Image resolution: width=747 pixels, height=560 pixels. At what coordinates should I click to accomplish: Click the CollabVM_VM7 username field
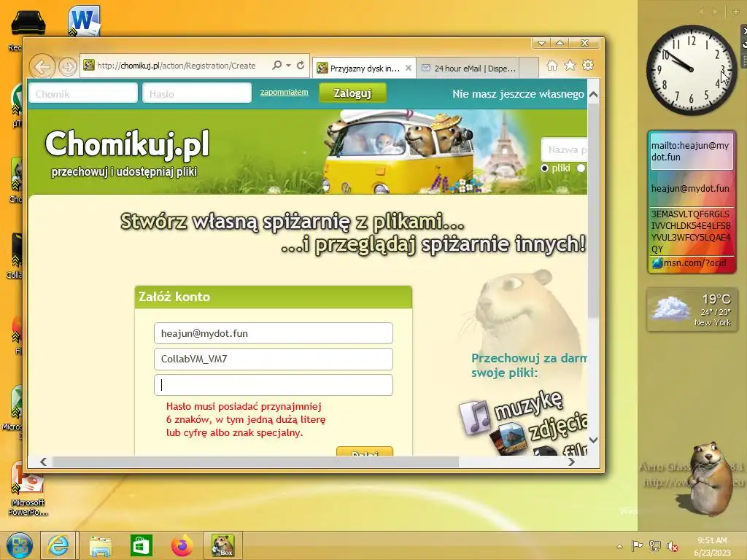(x=274, y=359)
